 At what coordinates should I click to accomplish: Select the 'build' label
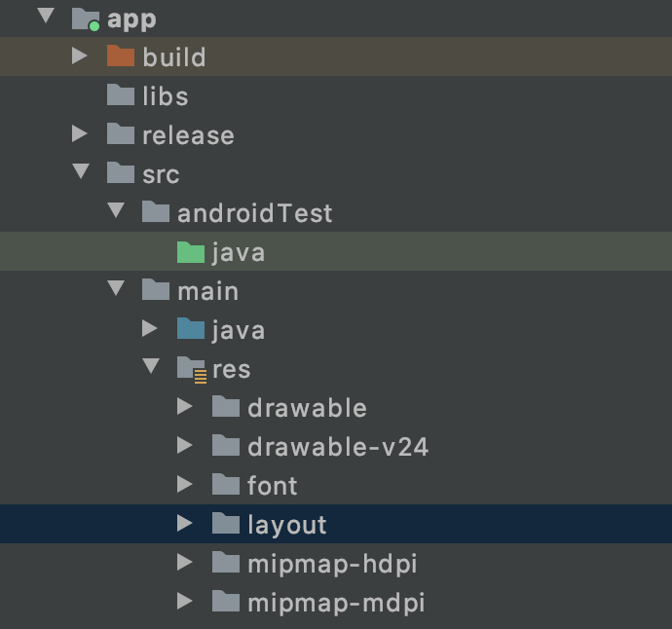174,57
